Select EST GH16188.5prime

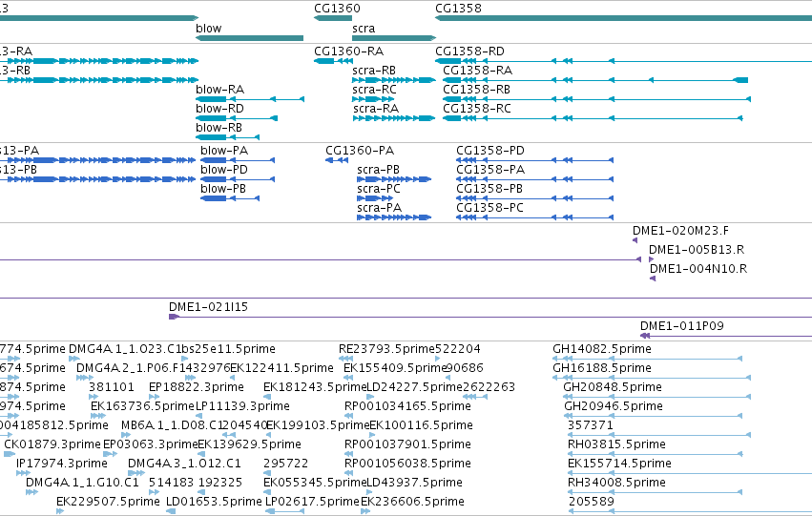click(602, 368)
